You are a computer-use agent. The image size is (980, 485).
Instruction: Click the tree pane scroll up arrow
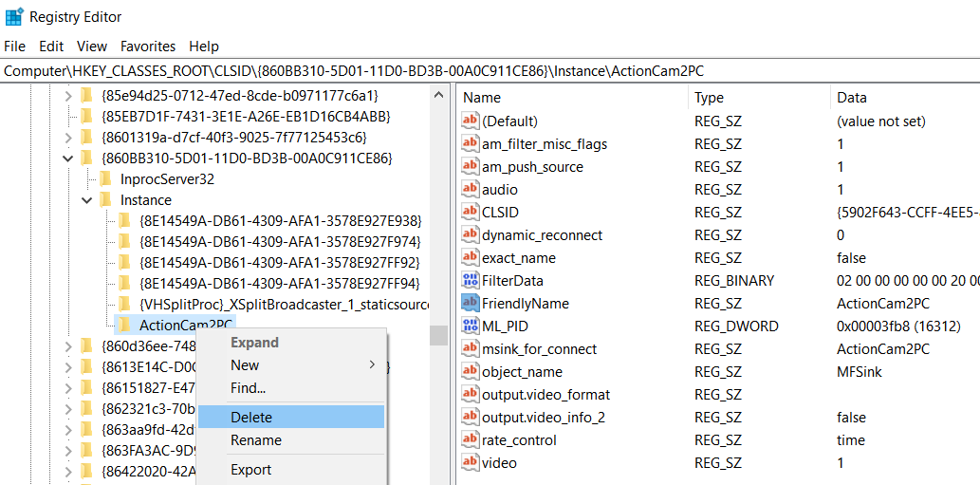[x=438, y=96]
